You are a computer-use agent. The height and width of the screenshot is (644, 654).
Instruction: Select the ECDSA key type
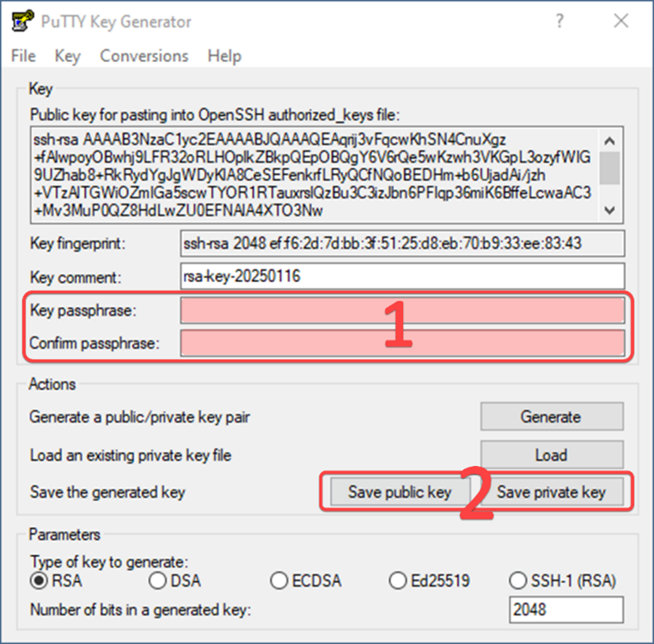(x=306, y=580)
